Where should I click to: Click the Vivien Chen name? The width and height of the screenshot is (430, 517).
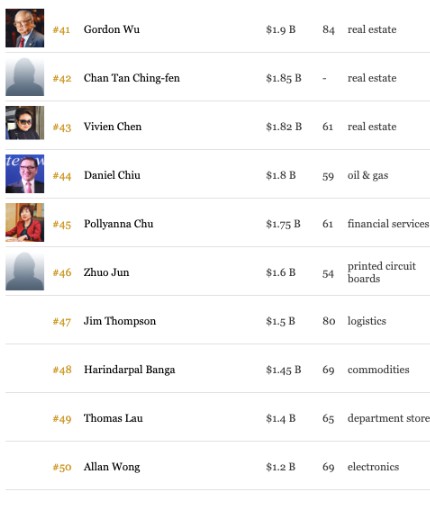coord(113,127)
